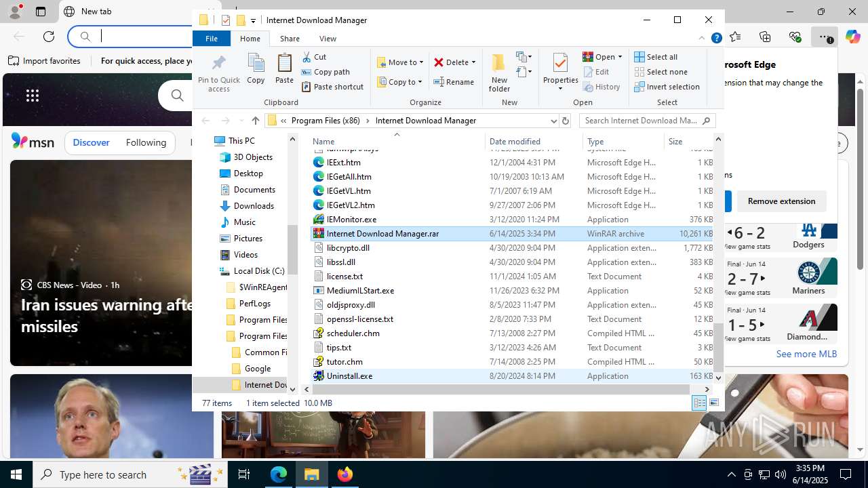868x488 pixels.
Task: Click Import favorites in Edge
Action: tap(45, 61)
